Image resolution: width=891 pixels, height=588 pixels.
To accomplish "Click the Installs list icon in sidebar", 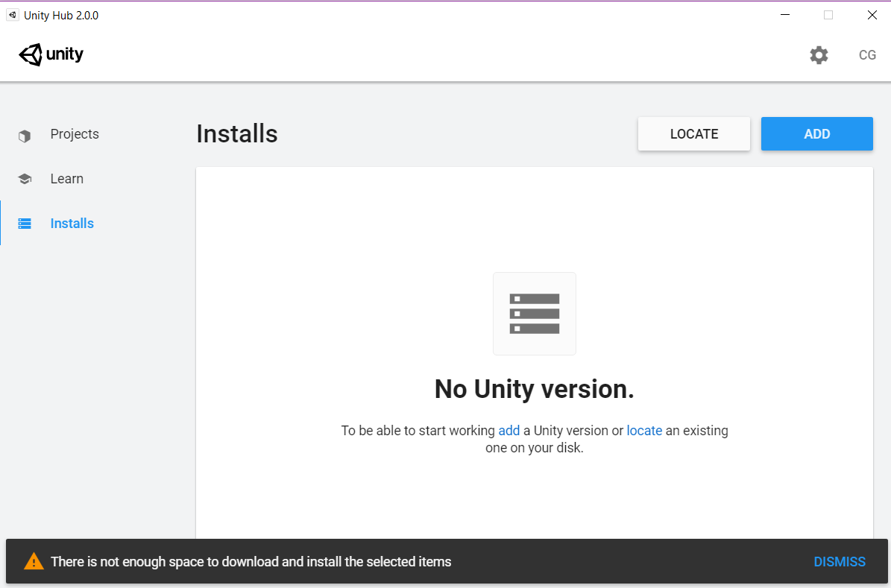I will point(25,224).
